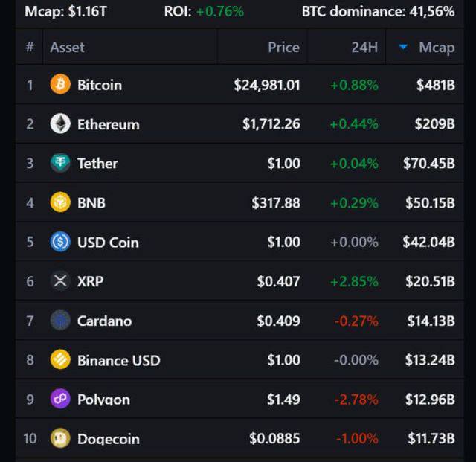The image size is (476, 462).
Task: Open the Ethereum asset name link
Action: (x=108, y=124)
